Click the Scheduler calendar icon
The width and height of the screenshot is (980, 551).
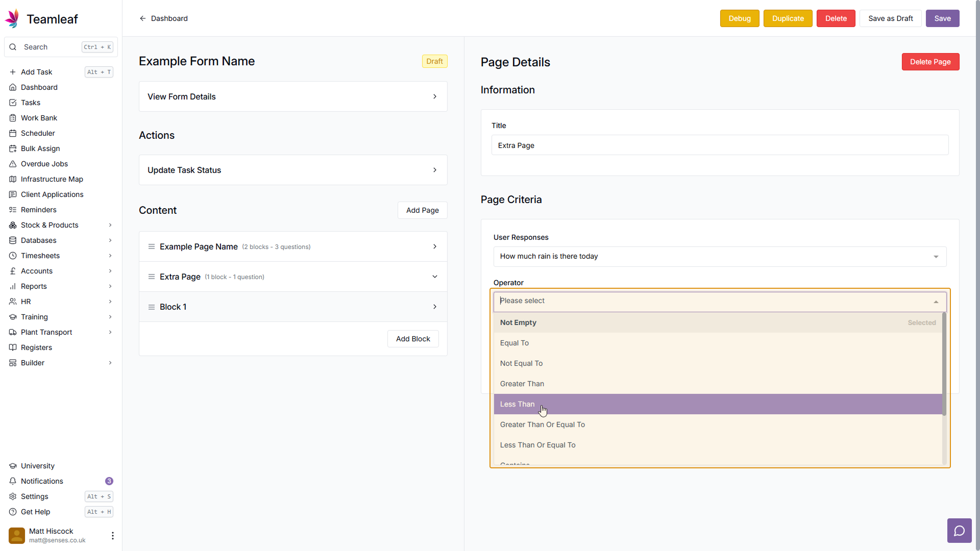coord(13,133)
